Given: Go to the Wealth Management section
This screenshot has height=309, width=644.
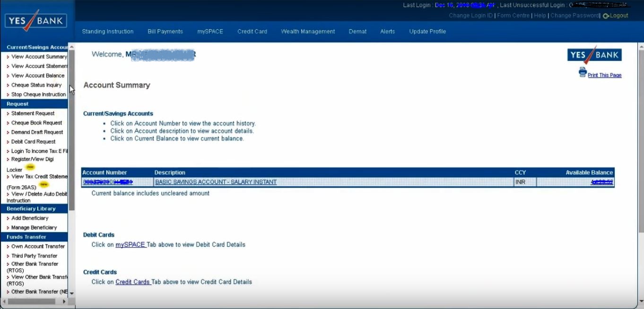Looking at the screenshot, I should [x=308, y=31].
